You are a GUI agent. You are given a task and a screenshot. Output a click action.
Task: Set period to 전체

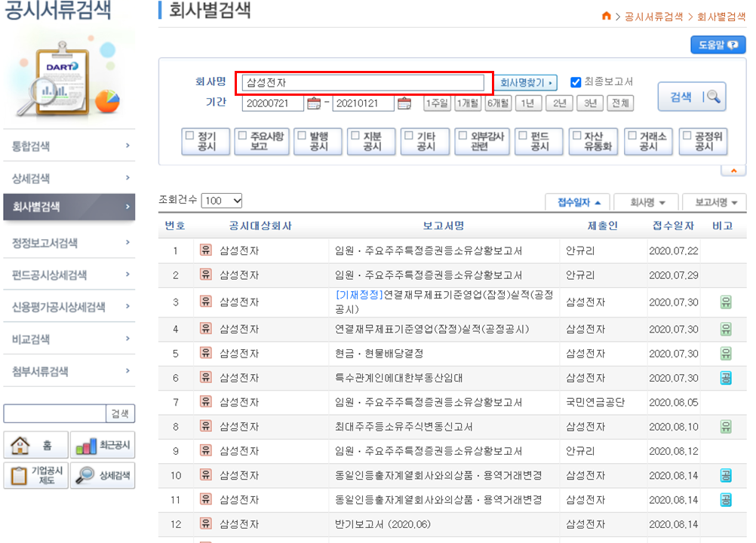coord(620,103)
